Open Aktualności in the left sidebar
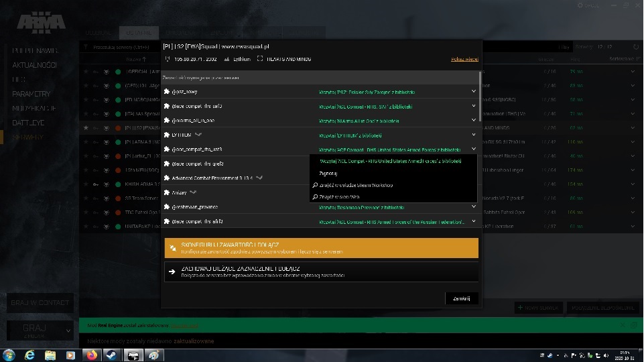This screenshot has height=362, width=644. click(34, 65)
